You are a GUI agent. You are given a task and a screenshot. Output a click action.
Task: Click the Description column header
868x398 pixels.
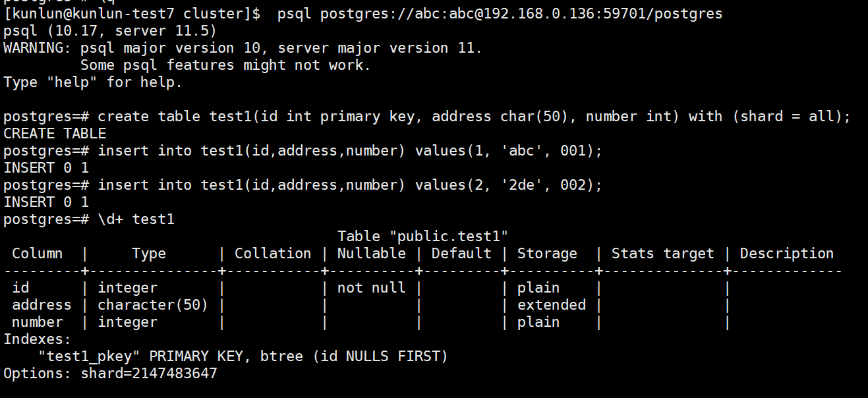(787, 254)
